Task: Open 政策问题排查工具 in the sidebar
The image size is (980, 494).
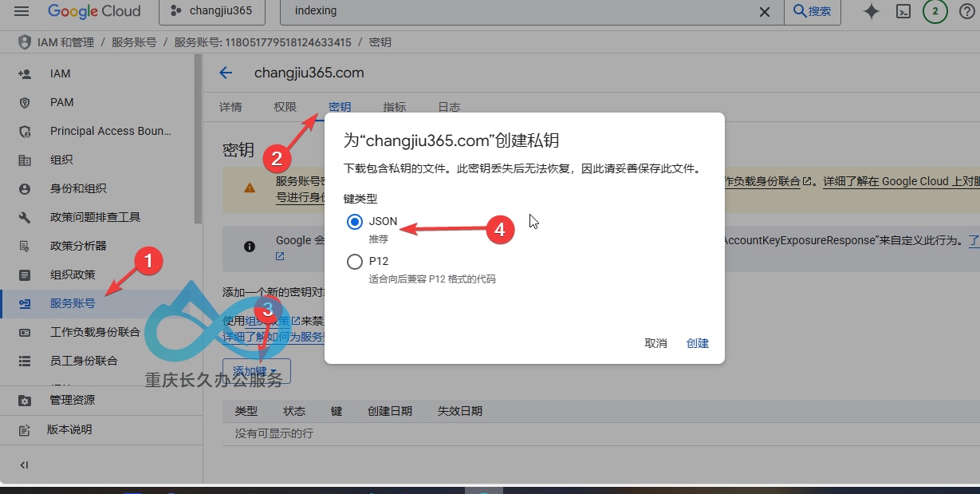Action: [96, 217]
